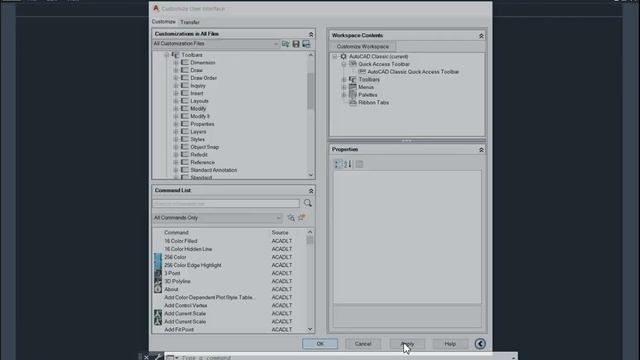This screenshot has height=360, width=640.
Task: Click the command list scrollbar down arrow
Action: [310, 329]
